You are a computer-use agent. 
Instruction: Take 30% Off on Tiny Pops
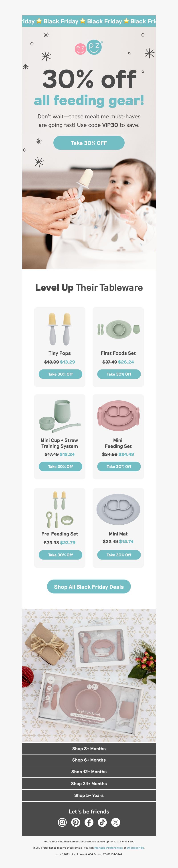[60, 374]
